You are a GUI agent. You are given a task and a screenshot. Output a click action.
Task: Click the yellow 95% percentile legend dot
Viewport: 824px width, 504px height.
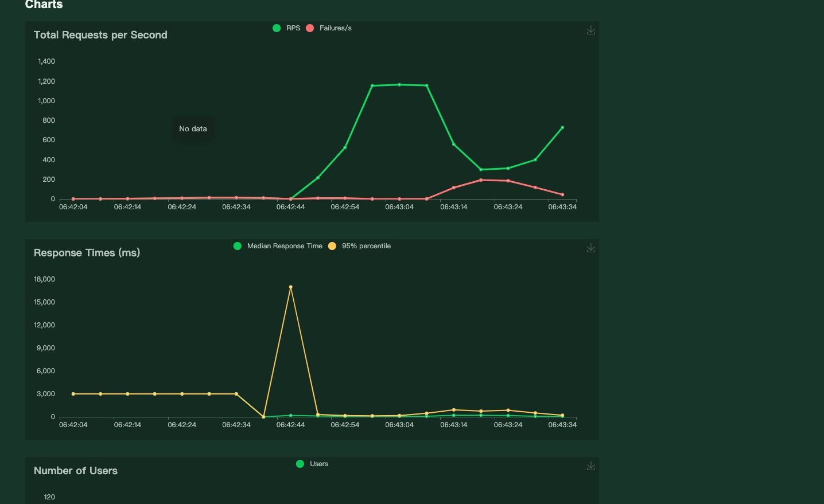point(332,246)
